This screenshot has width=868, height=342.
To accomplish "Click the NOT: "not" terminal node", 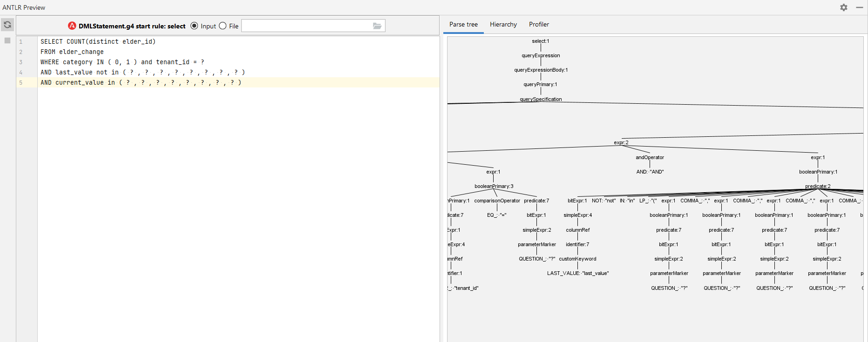I will tap(604, 201).
